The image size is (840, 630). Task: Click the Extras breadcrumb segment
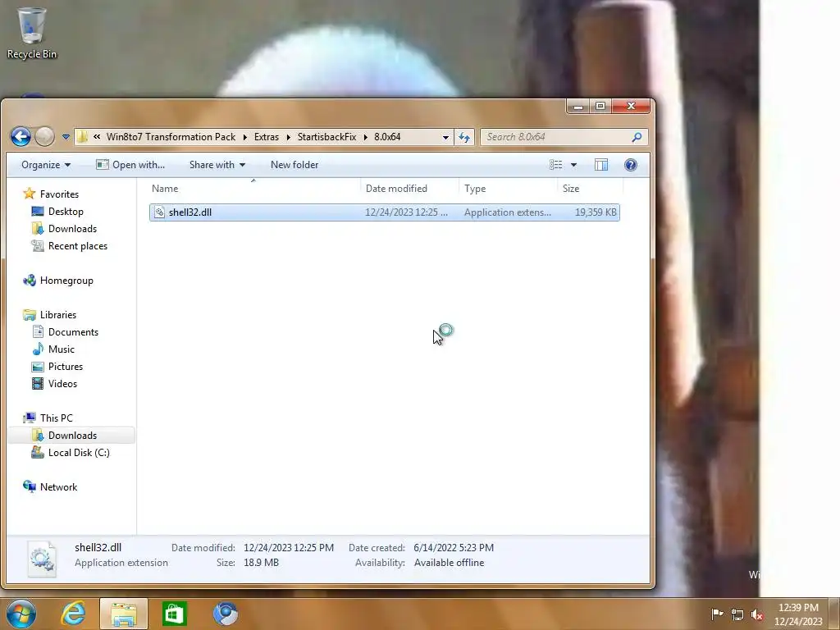click(x=267, y=137)
